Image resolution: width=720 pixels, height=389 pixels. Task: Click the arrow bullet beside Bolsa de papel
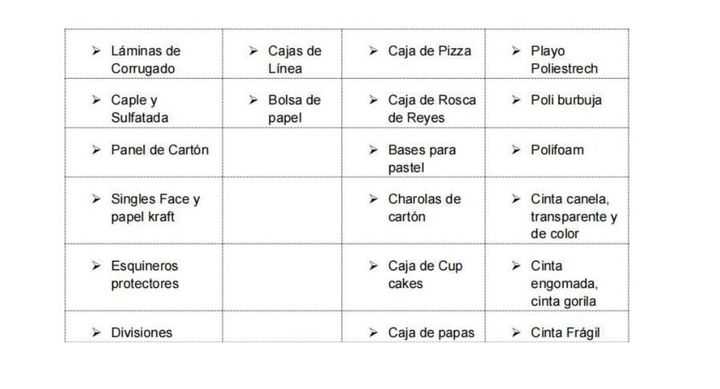(253, 100)
